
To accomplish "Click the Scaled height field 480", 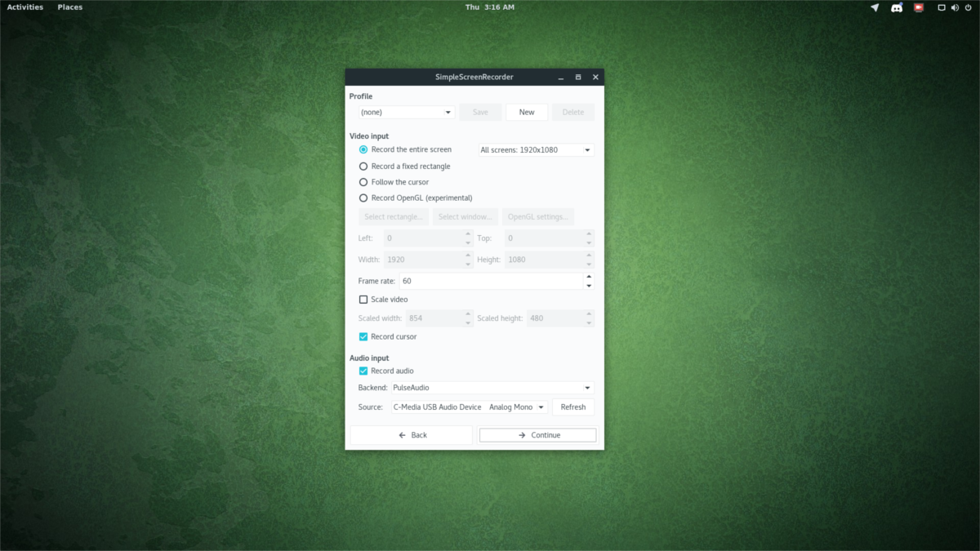I will 555,318.
